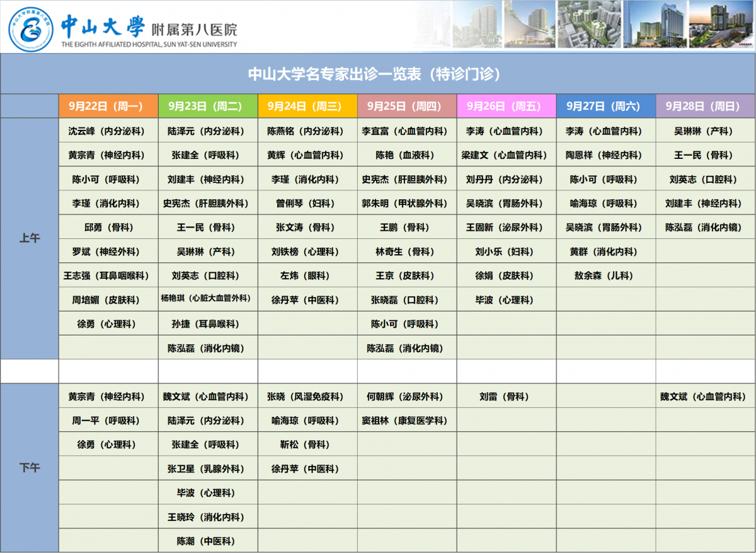The width and height of the screenshot is (756, 553).
Task: Open the last building photo at the banner's end
Action: click(722, 24)
